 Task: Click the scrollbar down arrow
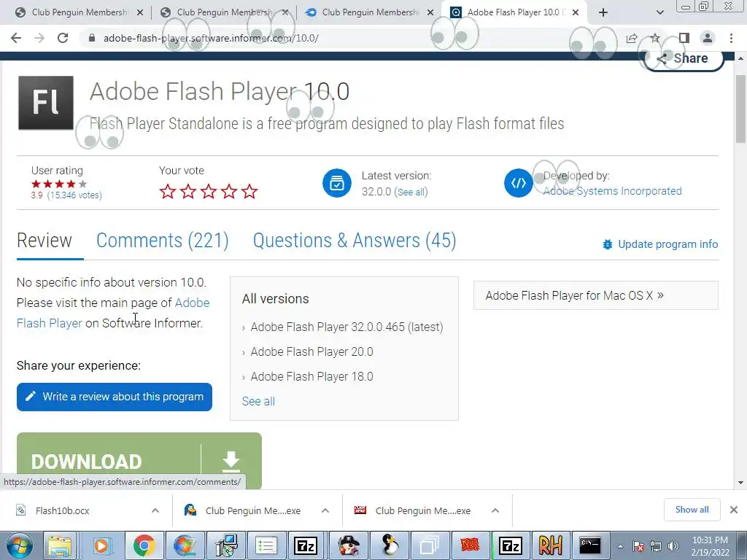(x=740, y=483)
